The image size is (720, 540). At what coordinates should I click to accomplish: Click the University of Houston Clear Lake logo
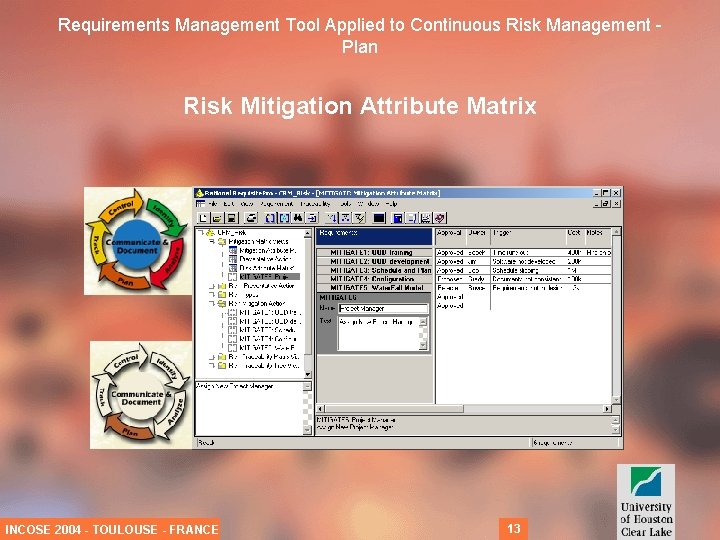[x=646, y=501]
